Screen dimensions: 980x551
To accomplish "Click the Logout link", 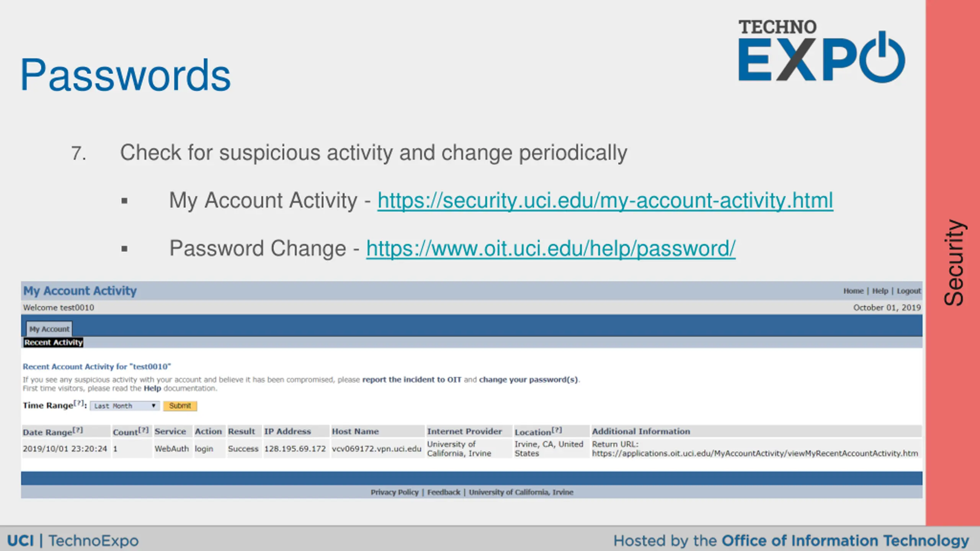I will [909, 291].
